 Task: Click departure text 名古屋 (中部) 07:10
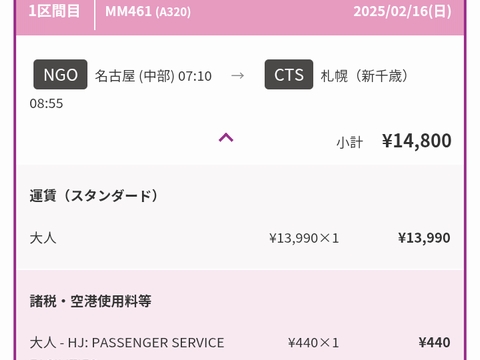click(x=153, y=76)
